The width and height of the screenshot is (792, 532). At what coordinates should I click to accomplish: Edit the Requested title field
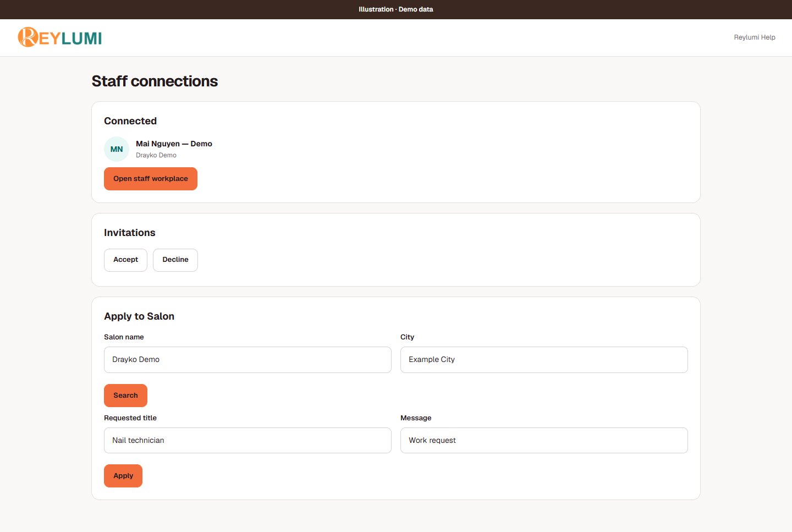tap(248, 441)
